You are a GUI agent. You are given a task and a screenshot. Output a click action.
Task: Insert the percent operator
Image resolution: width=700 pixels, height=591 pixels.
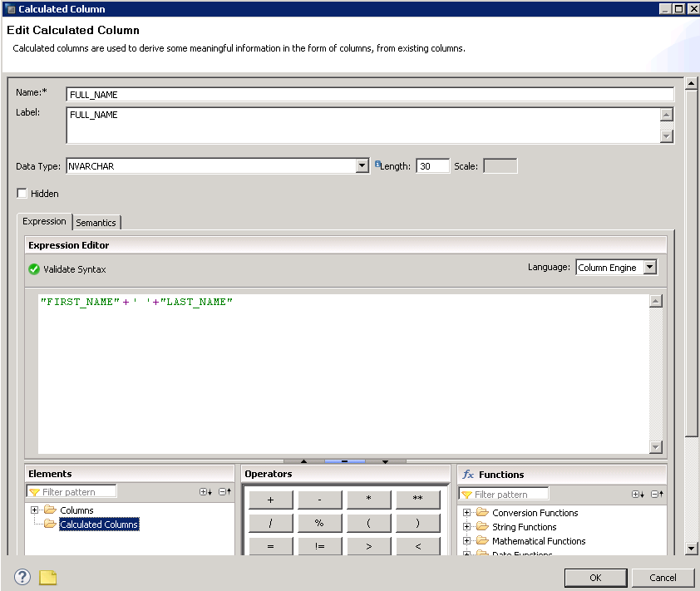(319, 523)
